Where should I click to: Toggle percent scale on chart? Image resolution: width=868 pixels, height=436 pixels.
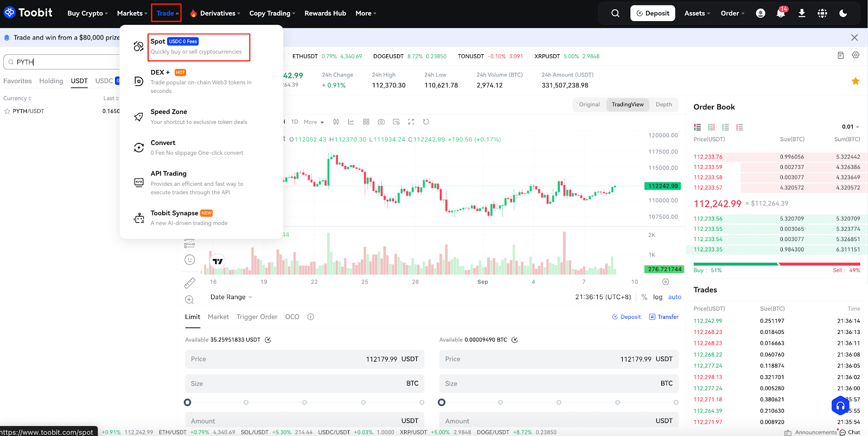[644, 297]
